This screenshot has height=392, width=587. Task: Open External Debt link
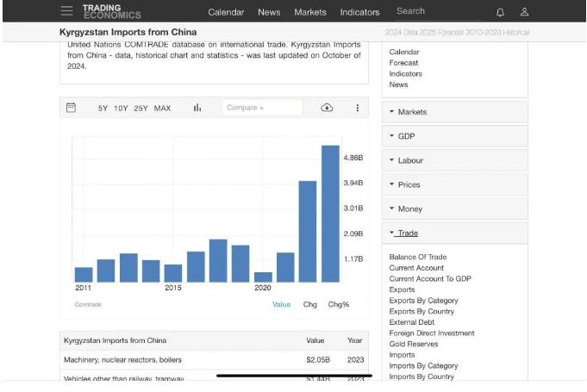tap(412, 322)
